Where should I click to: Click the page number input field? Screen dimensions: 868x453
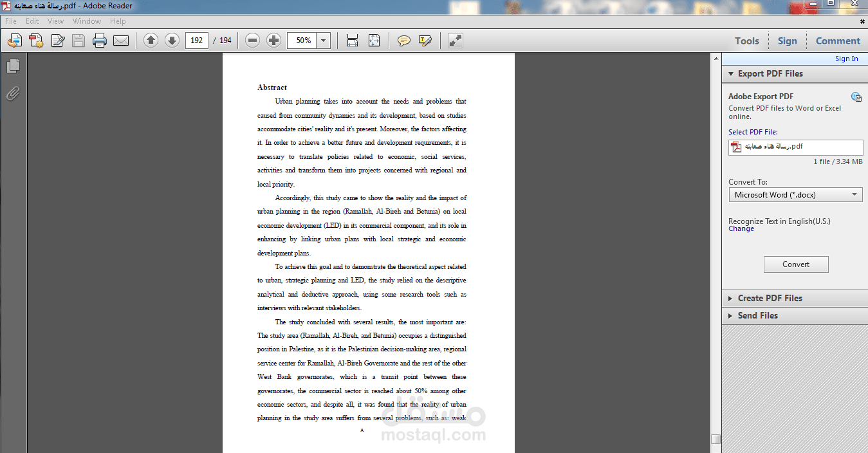pyautogui.click(x=196, y=41)
